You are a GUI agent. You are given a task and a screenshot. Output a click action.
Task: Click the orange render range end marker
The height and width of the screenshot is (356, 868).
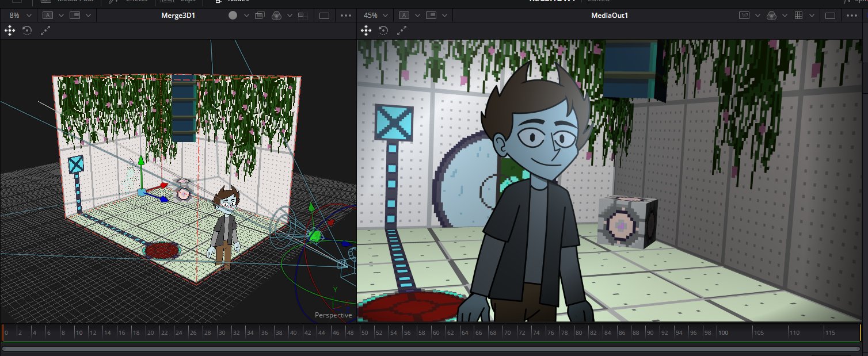click(860, 333)
